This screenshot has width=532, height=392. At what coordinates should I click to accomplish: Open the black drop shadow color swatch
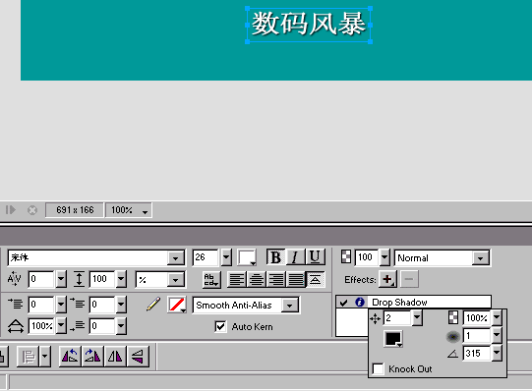393,338
